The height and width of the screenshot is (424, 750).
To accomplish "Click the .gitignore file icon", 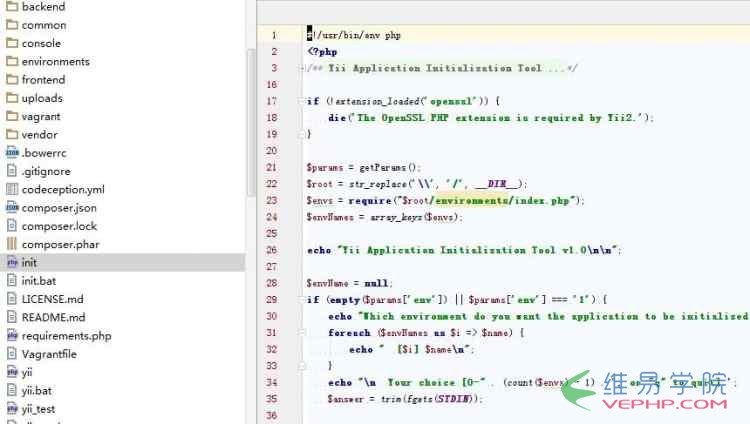I will [x=12, y=171].
